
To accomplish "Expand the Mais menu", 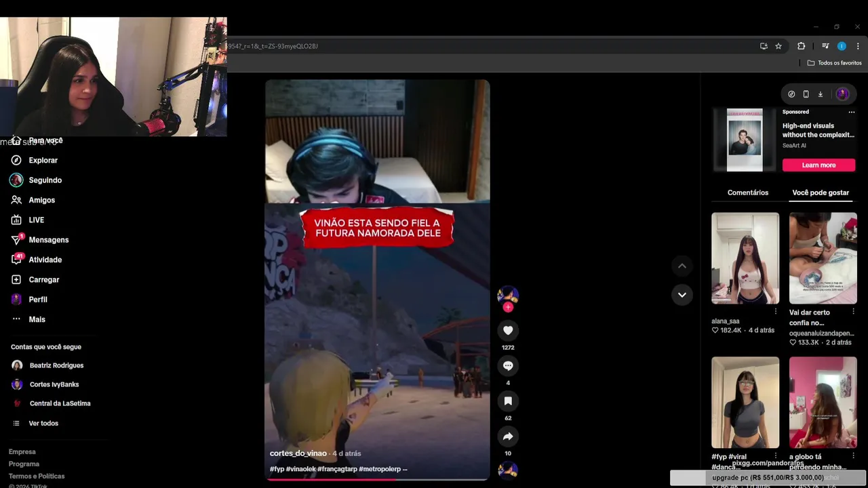I will tap(28, 319).
